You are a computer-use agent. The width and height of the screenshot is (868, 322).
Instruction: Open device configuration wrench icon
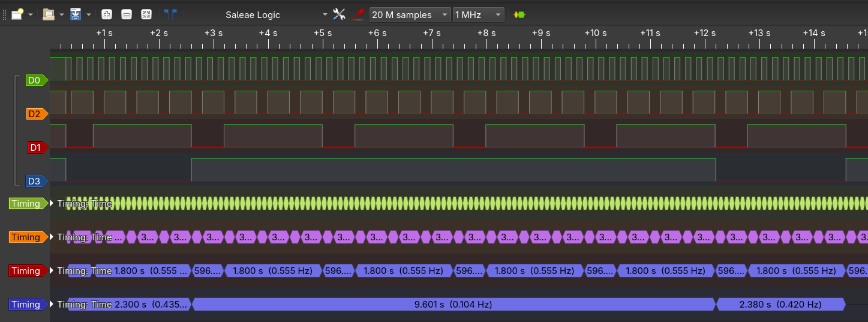click(339, 14)
